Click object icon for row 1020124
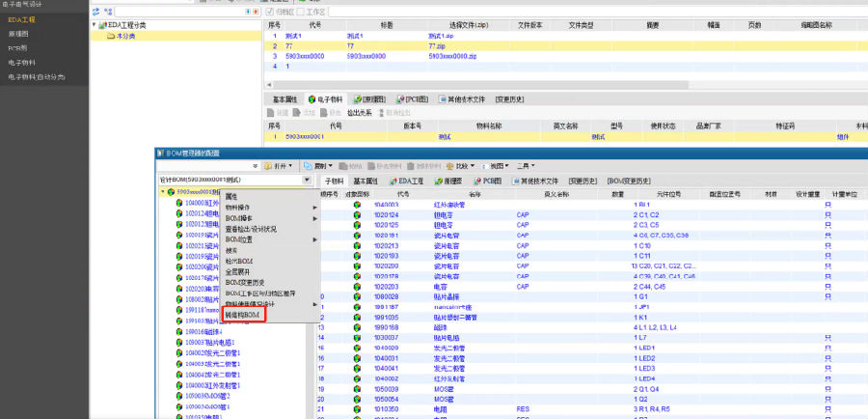The image size is (868, 419). tap(356, 214)
